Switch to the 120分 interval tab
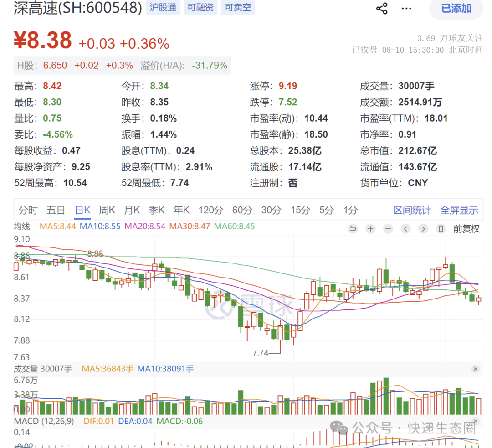The width and height of the screenshot is (492, 448). (x=210, y=210)
